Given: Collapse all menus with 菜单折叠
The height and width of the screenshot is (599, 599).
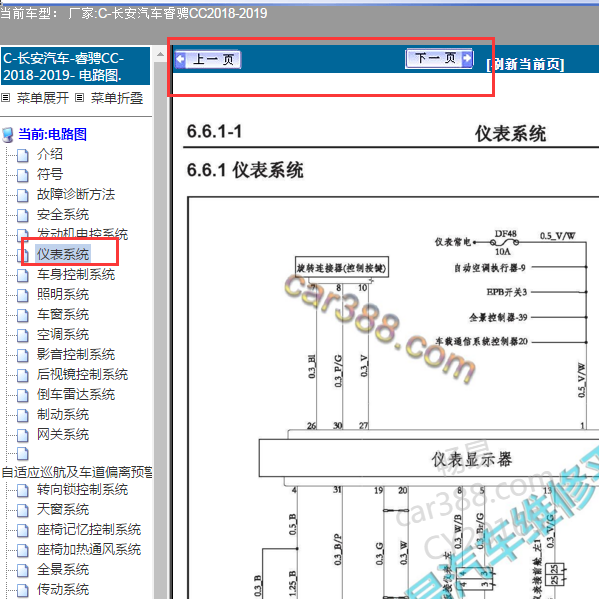Looking at the screenshot, I should point(117,98).
